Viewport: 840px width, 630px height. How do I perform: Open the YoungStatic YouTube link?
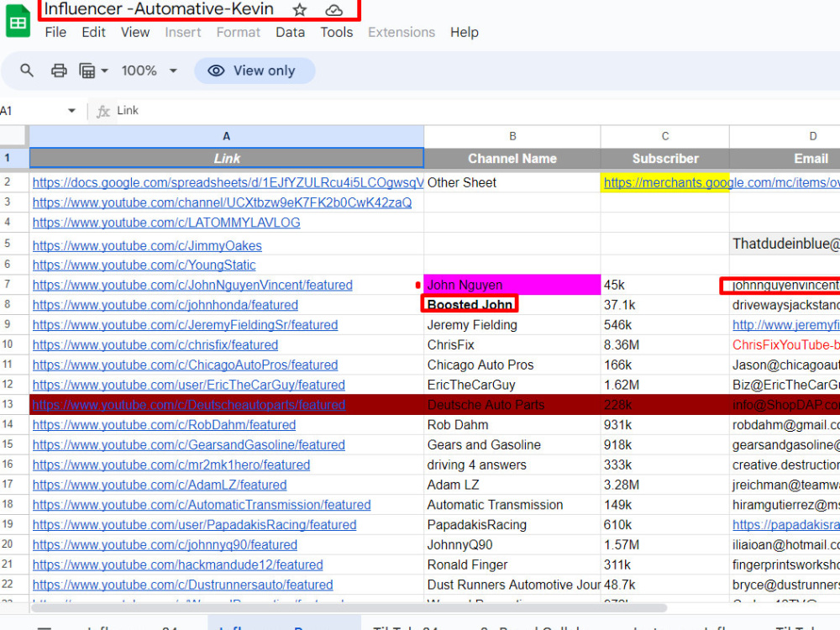144,265
